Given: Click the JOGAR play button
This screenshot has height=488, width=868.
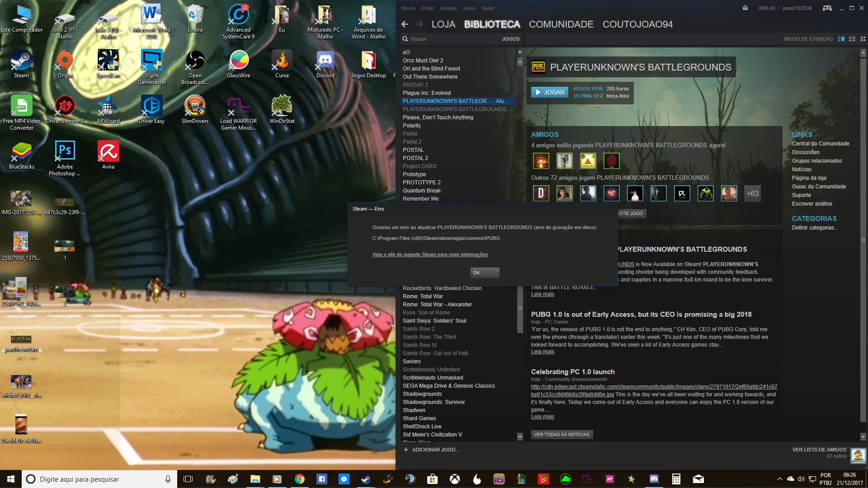Looking at the screenshot, I should click(550, 92).
